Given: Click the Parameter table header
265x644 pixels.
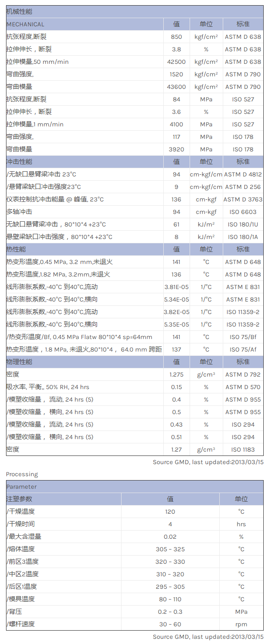Looking at the screenshot, I should coord(22,487).
